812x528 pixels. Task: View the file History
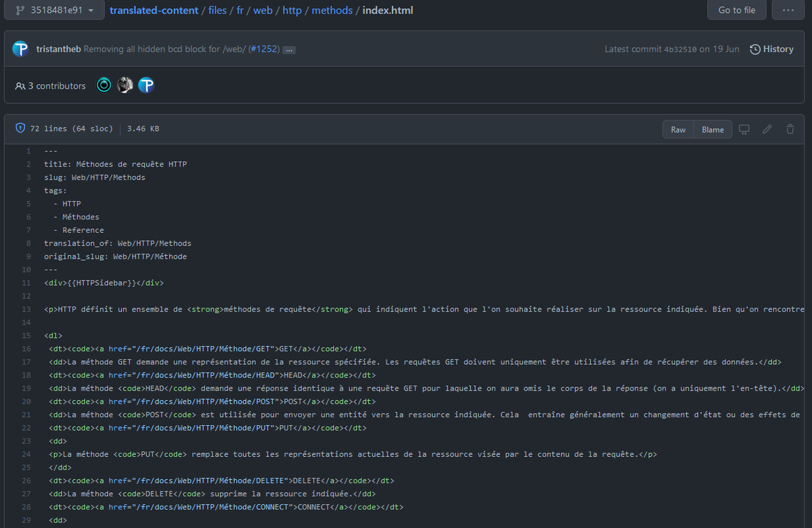coord(771,49)
